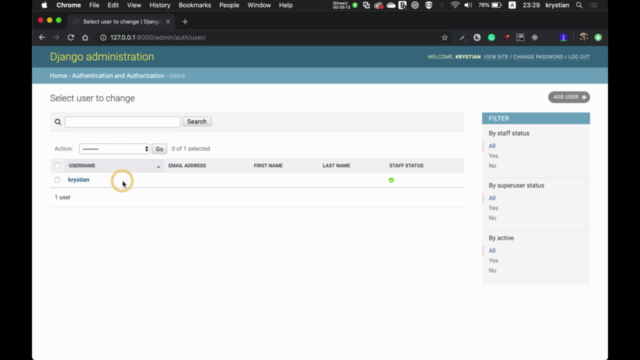This screenshot has width=640, height=360.
Task: Filter superuser status by Yes
Action: tap(493, 208)
